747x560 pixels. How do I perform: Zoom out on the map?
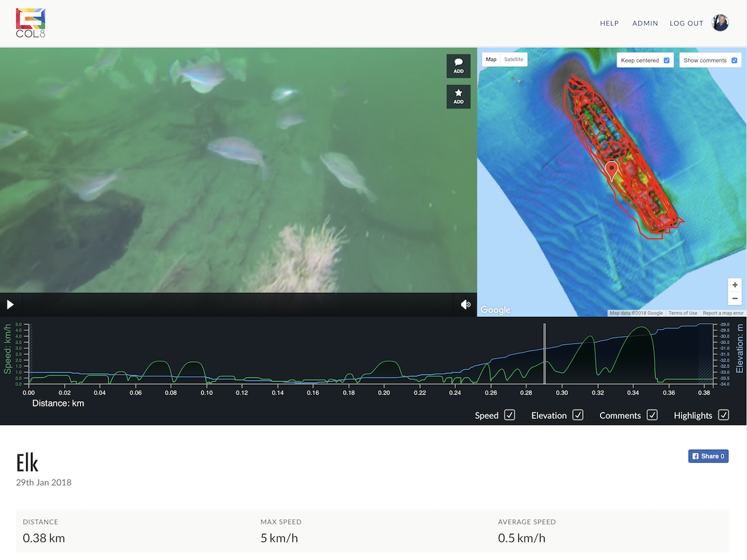coord(735,299)
